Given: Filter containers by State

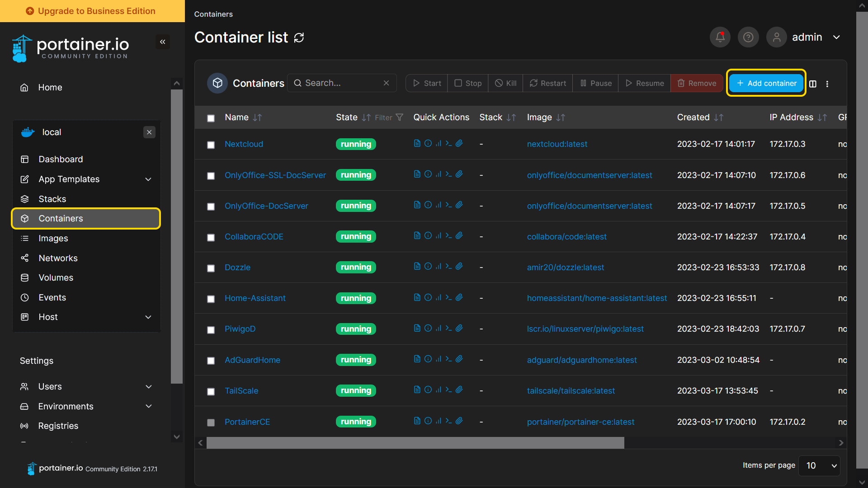Looking at the screenshot, I should [x=389, y=117].
